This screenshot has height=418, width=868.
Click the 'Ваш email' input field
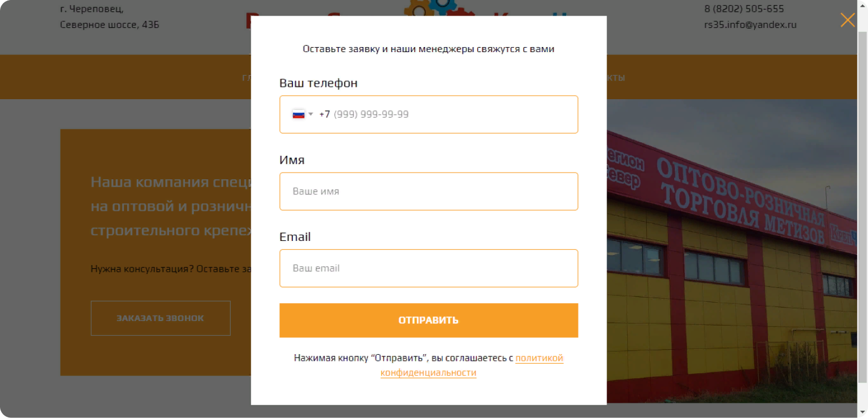click(x=428, y=268)
